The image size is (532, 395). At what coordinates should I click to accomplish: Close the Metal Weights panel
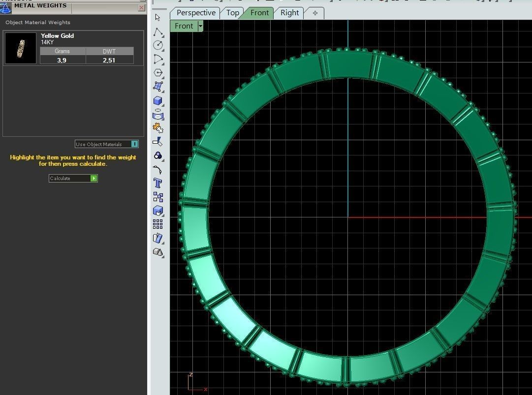coord(141,7)
